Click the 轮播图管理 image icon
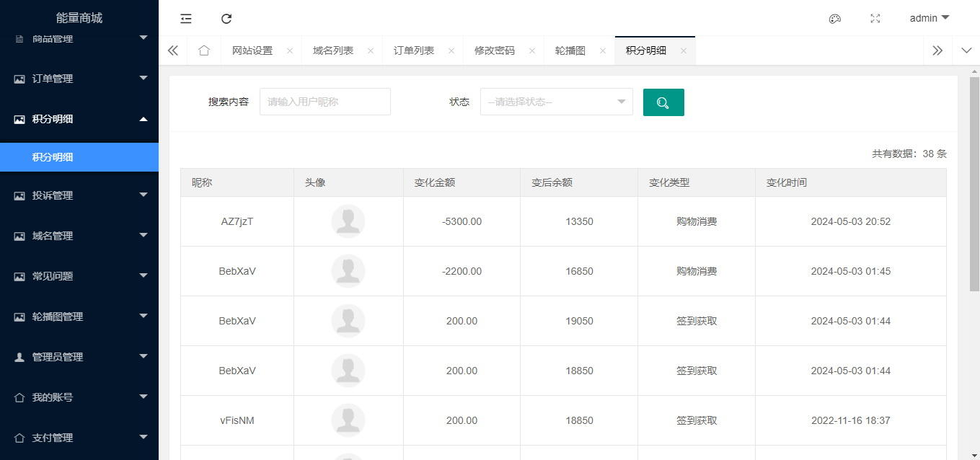The height and width of the screenshot is (460, 980). [19, 317]
